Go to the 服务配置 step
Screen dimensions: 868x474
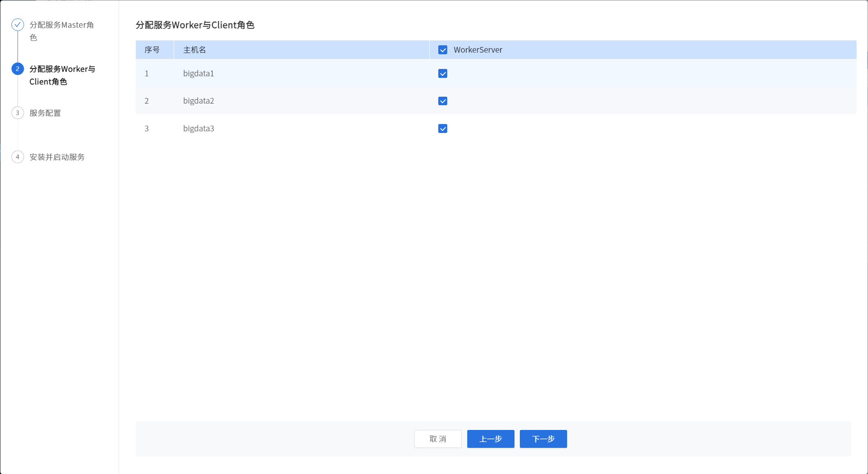pos(45,113)
